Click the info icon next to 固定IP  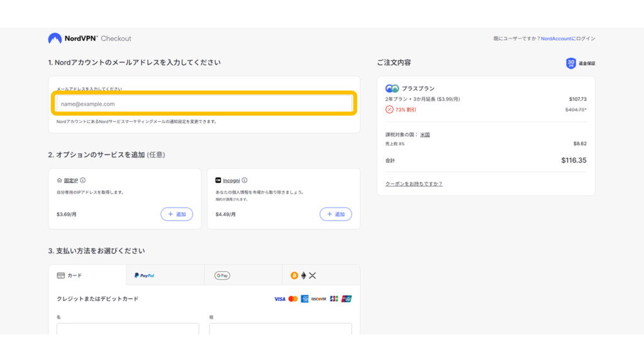point(83,180)
